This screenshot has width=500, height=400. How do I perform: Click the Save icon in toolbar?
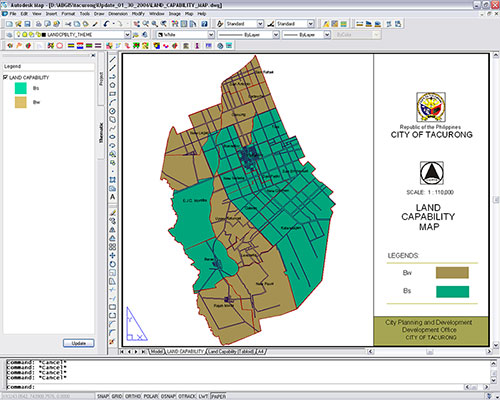[27, 24]
